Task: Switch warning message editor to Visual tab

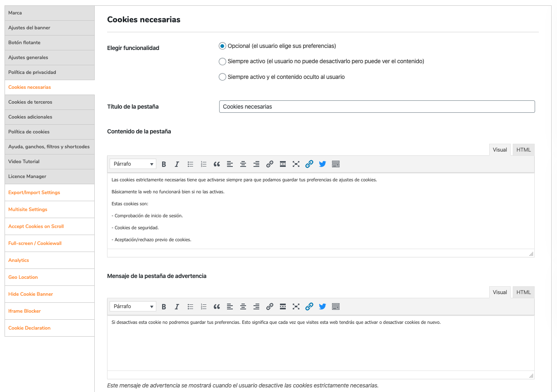Action: pyautogui.click(x=500, y=292)
